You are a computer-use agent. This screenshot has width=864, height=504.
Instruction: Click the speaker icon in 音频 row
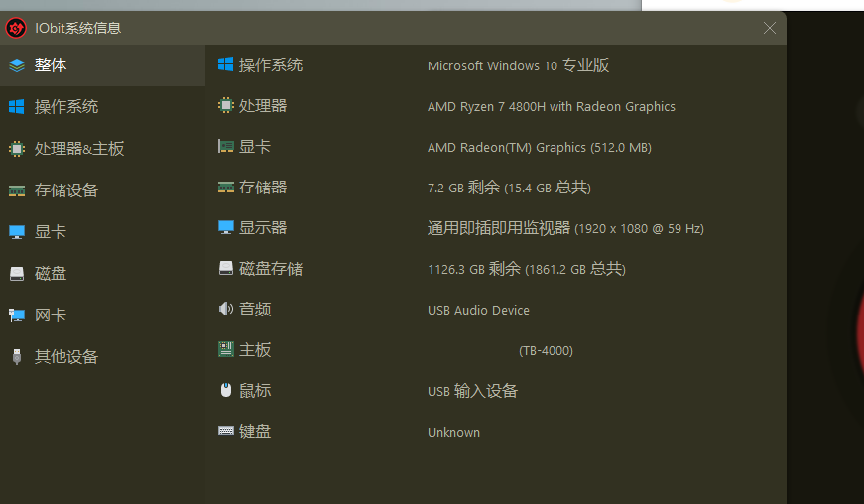(x=225, y=309)
